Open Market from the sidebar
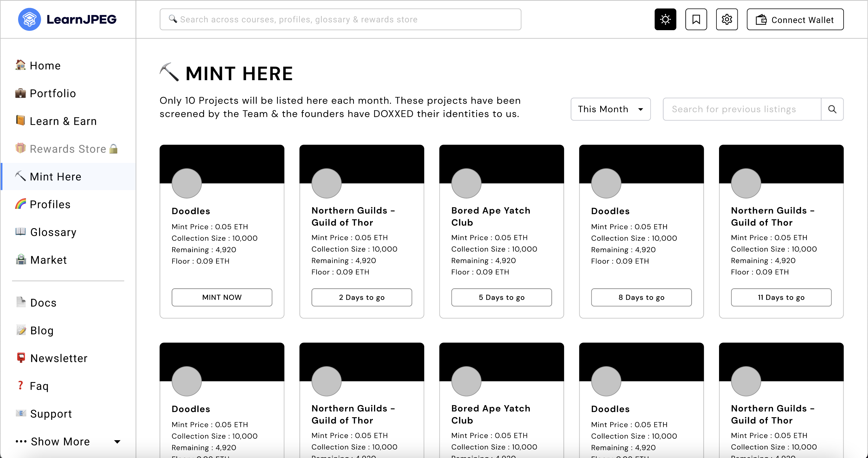The height and width of the screenshot is (458, 868). click(68, 260)
